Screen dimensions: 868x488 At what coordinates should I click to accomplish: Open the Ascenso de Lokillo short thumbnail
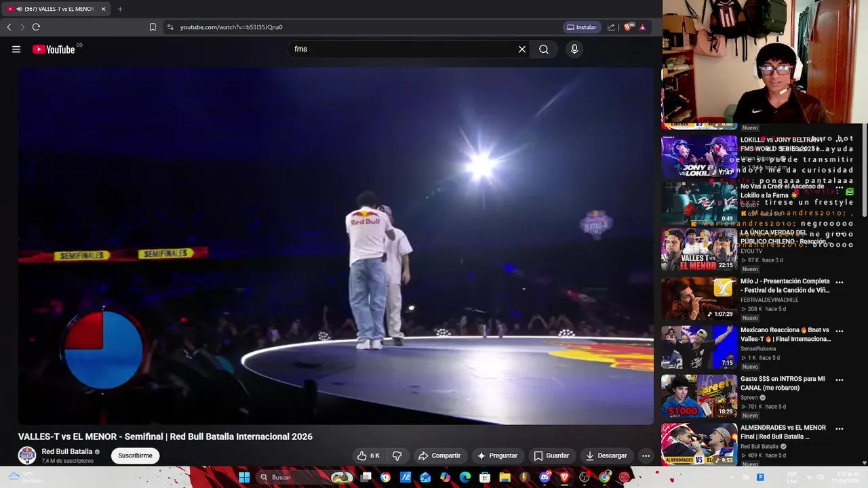click(x=699, y=203)
